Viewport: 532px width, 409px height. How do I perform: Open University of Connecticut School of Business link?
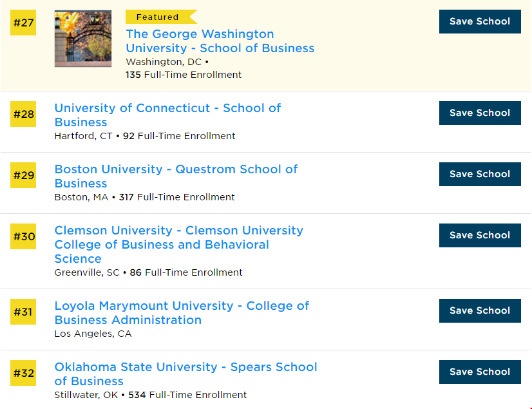coord(167,115)
